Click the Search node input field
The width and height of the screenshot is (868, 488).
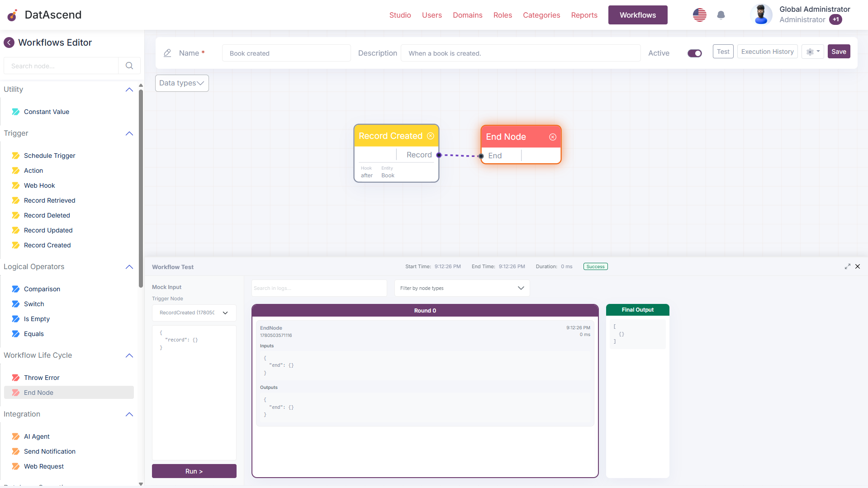pos(61,66)
